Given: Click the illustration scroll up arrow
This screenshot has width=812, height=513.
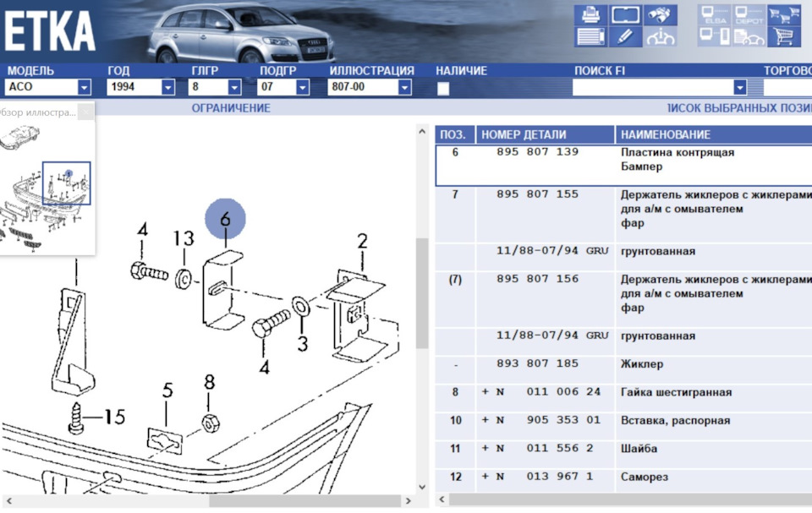Looking at the screenshot, I should point(422,132).
